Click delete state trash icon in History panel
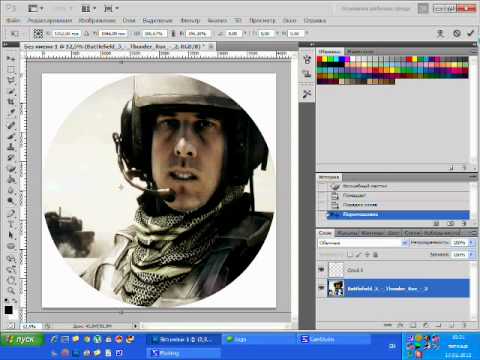480x360 pixels. 464,223
